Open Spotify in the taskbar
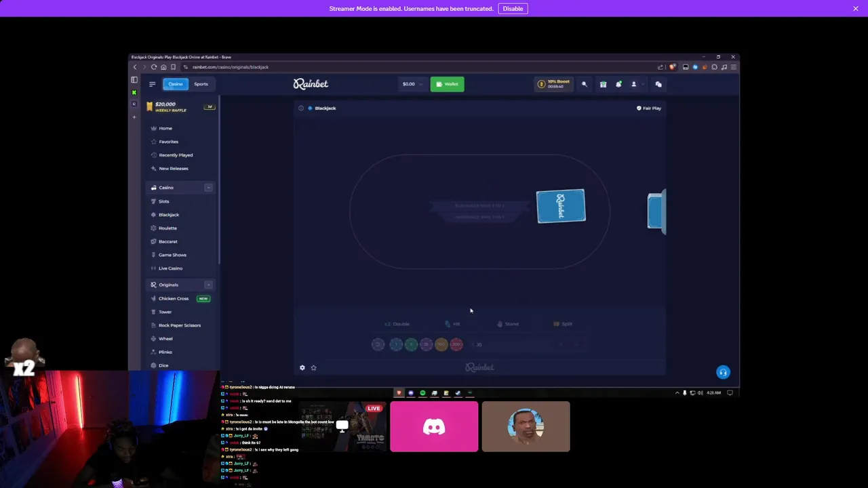Viewport: 868px width, 488px height. (x=422, y=393)
